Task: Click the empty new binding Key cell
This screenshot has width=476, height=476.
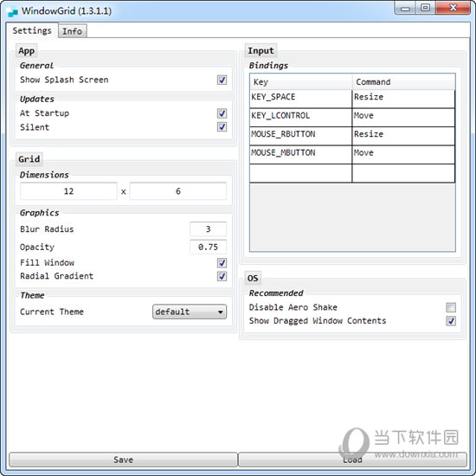Action: [x=300, y=173]
